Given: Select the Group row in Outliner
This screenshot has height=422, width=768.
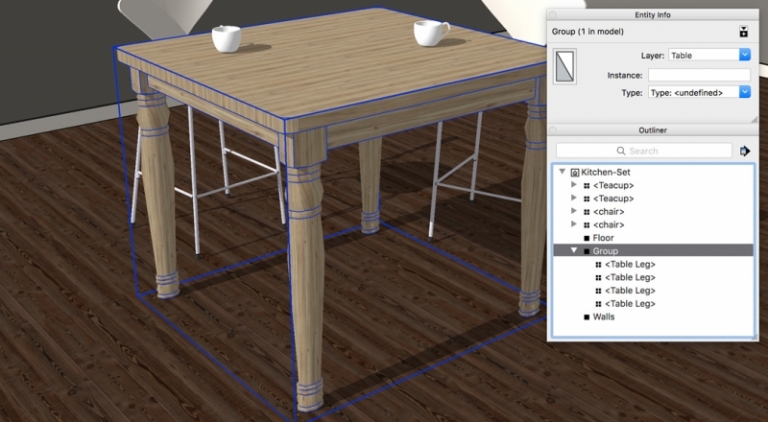Looking at the screenshot, I should (653, 251).
